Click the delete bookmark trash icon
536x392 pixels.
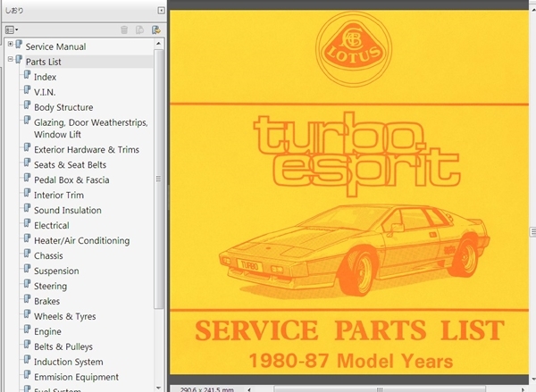coord(124,30)
